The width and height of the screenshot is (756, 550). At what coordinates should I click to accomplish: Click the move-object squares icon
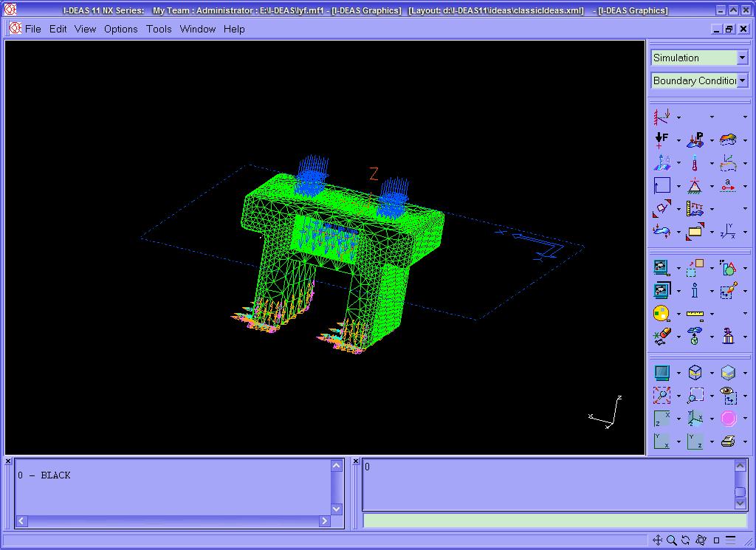point(695,267)
